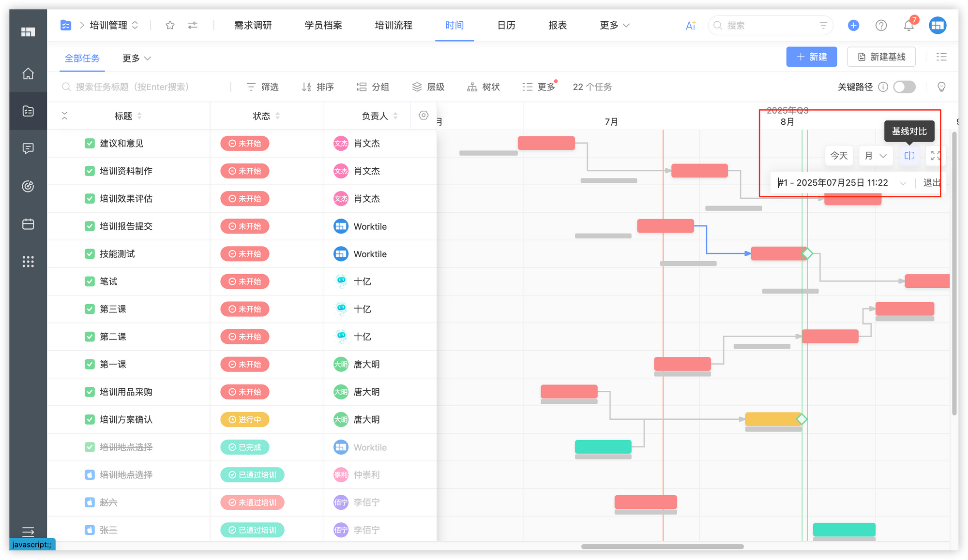Click the AI assistant icon

tap(690, 26)
